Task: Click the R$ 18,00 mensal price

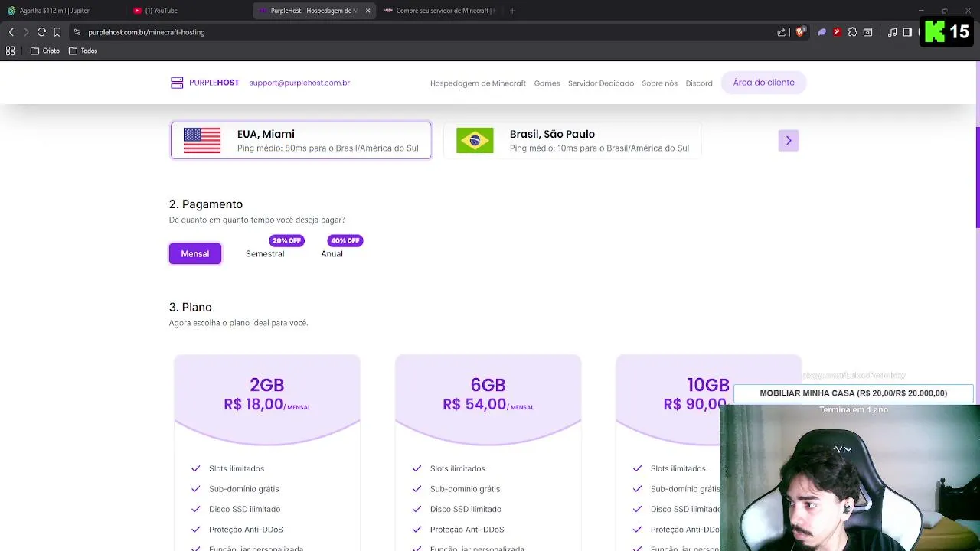Action: 266,405
